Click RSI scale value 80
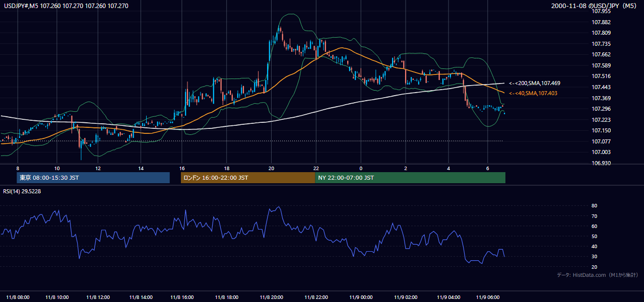 point(594,206)
